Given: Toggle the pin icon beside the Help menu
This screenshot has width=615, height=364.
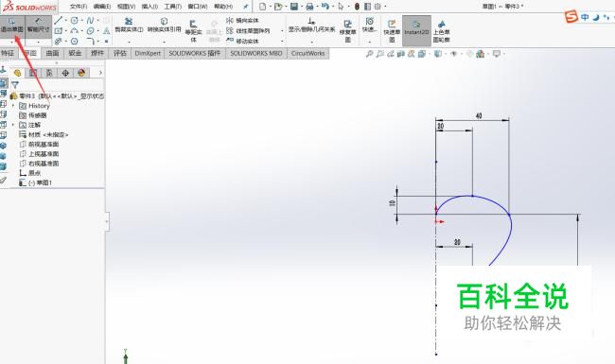Looking at the screenshot, I should point(246,7).
